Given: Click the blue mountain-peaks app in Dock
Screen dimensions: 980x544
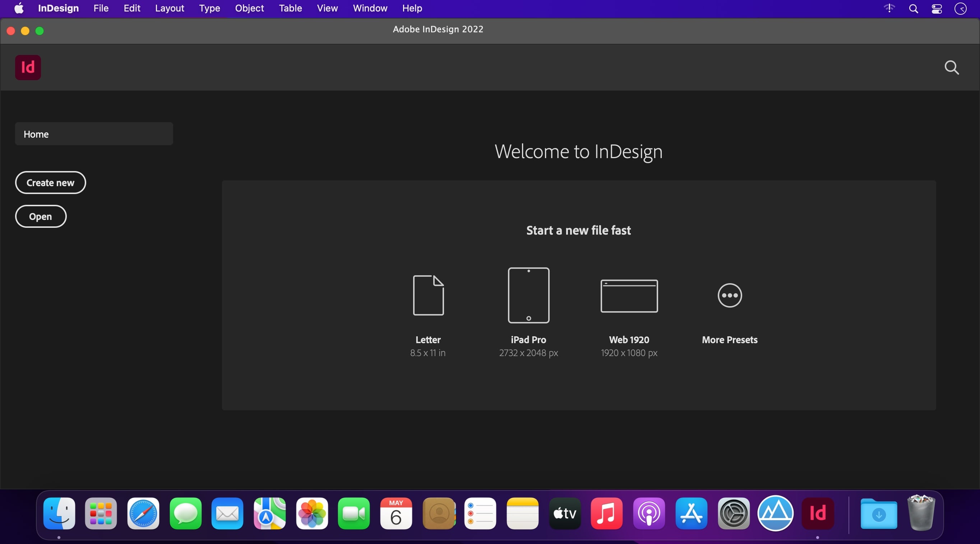Looking at the screenshot, I should coord(775,513).
